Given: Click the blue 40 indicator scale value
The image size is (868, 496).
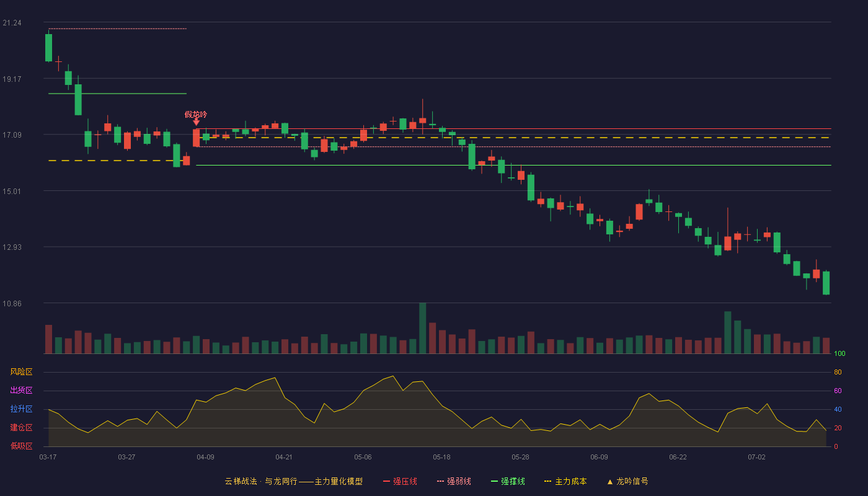Looking at the screenshot, I should pyautogui.click(x=838, y=410).
